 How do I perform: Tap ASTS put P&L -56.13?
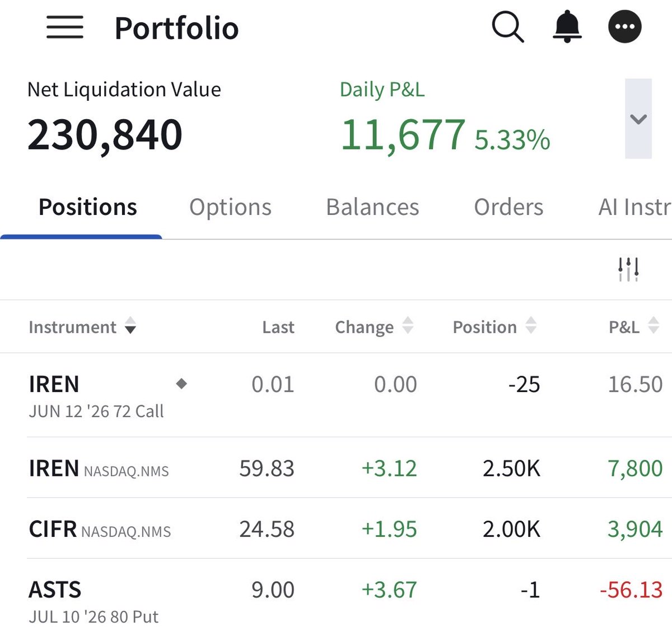click(631, 590)
